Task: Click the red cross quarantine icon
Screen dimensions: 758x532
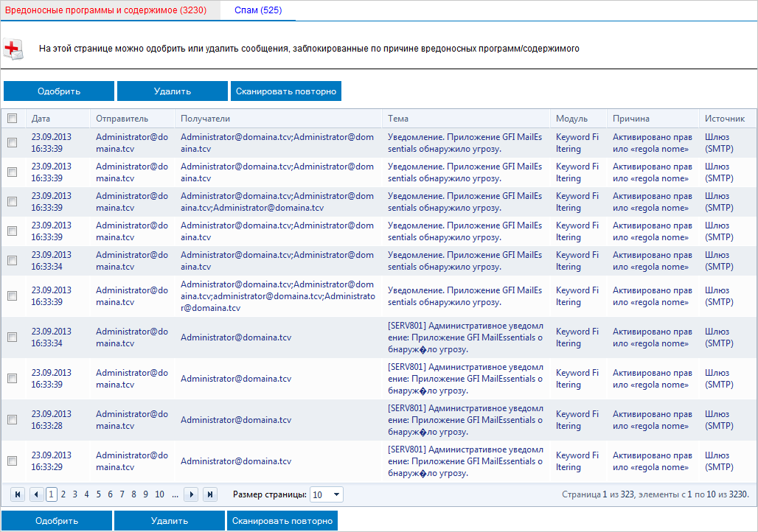Action: click(x=13, y=49)
